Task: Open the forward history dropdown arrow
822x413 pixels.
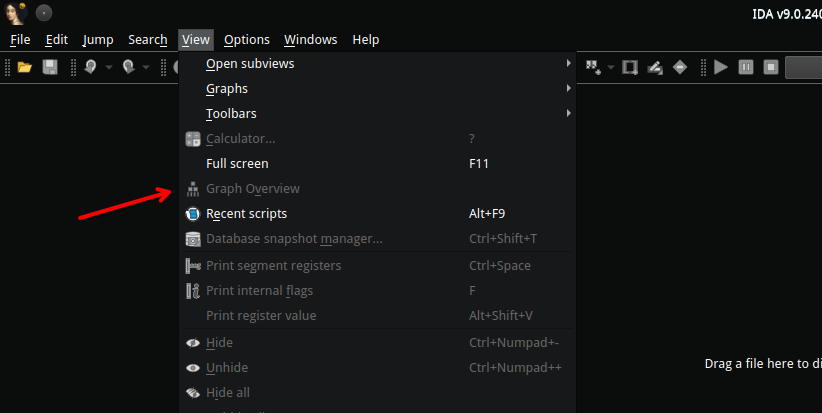Action: 145,68
